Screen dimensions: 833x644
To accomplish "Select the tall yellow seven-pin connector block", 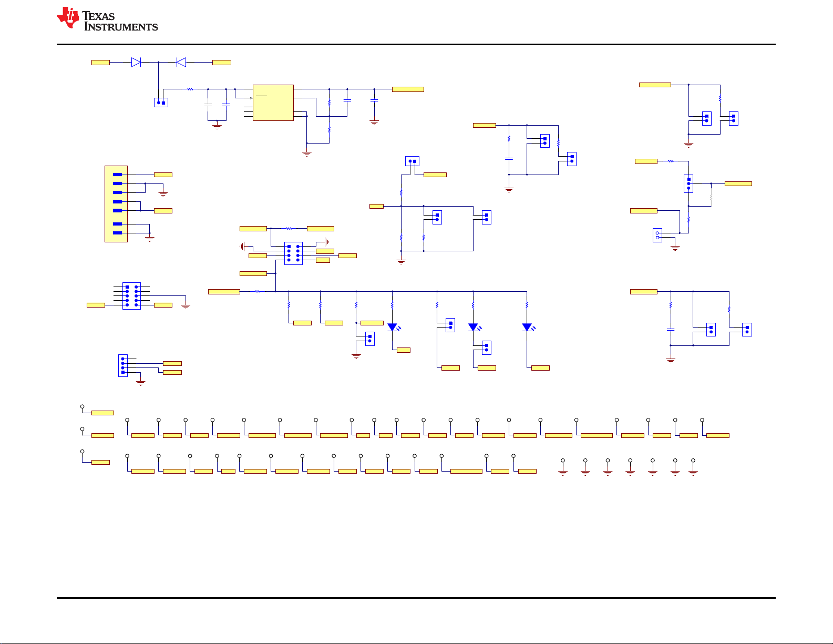I will point(116,204).
